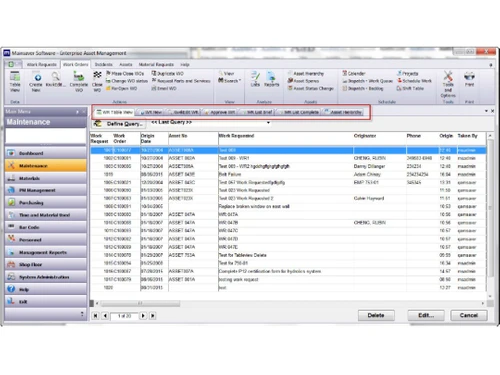Screen dimensions: 500x375
Task: Select the WR List Brief document tab
Action: click(x=257, y=112)
